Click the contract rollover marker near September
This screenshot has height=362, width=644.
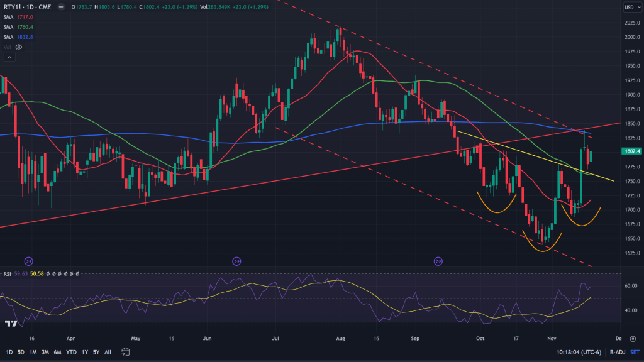tap(438, 261)
